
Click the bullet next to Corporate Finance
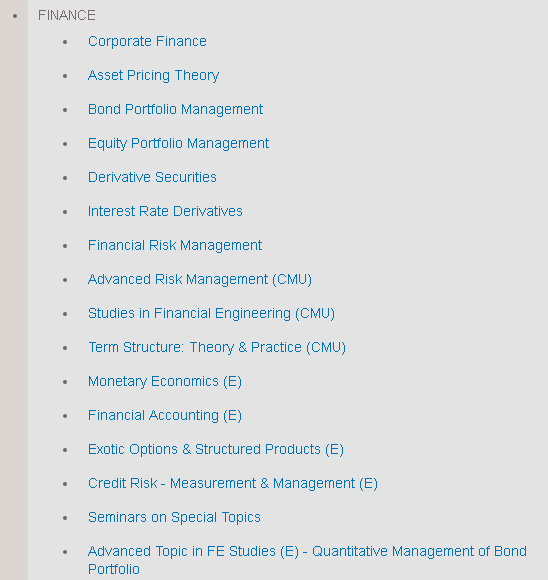point(65,42)
